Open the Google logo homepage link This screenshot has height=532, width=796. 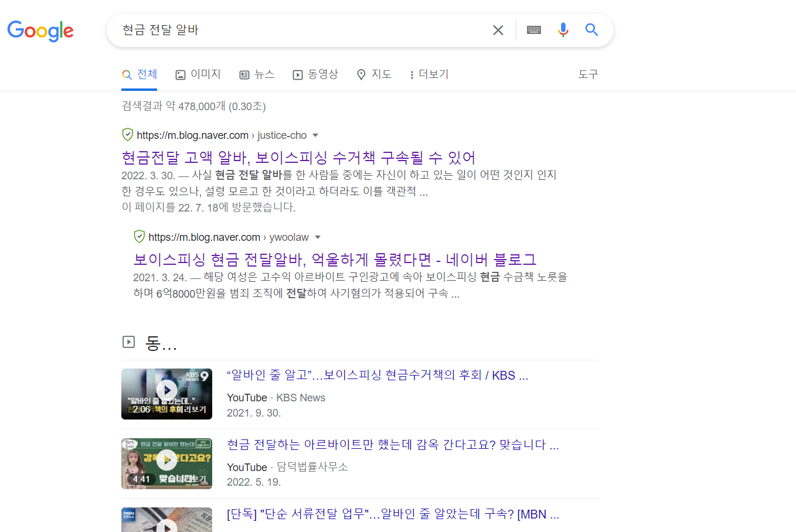40,30
